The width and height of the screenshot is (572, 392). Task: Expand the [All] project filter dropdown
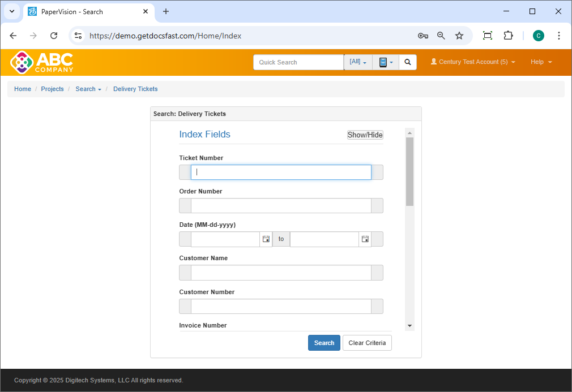click(x=358, y=62)
